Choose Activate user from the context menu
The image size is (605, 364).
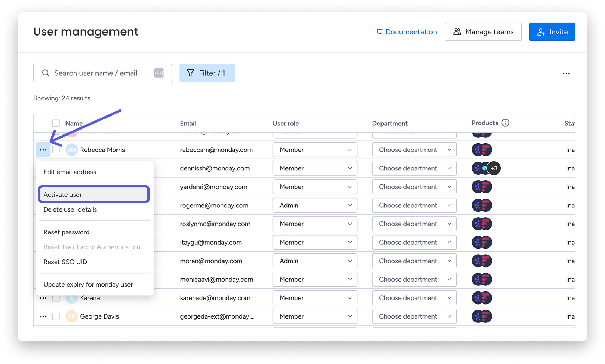pyautogui.click(x=94, y=195)
